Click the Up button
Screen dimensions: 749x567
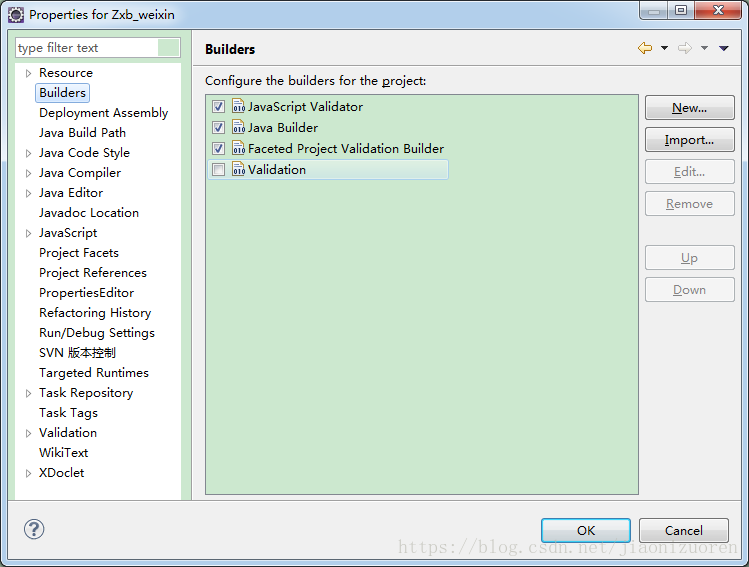point(689,257)
